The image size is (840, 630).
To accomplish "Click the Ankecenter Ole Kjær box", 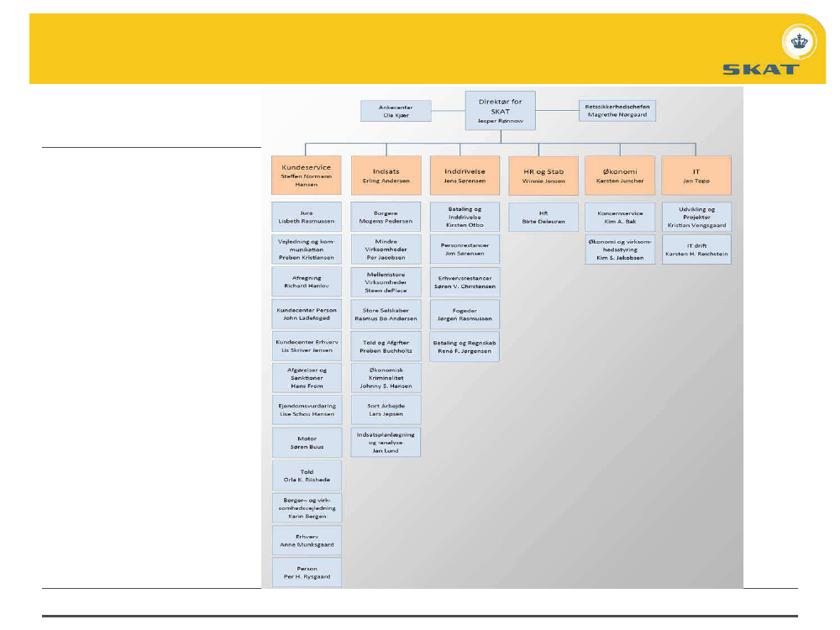I will coord(396,111).
